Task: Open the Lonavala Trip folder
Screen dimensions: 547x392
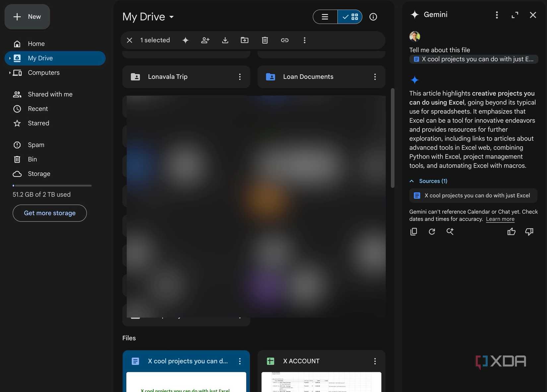Action: coord(186,77)
